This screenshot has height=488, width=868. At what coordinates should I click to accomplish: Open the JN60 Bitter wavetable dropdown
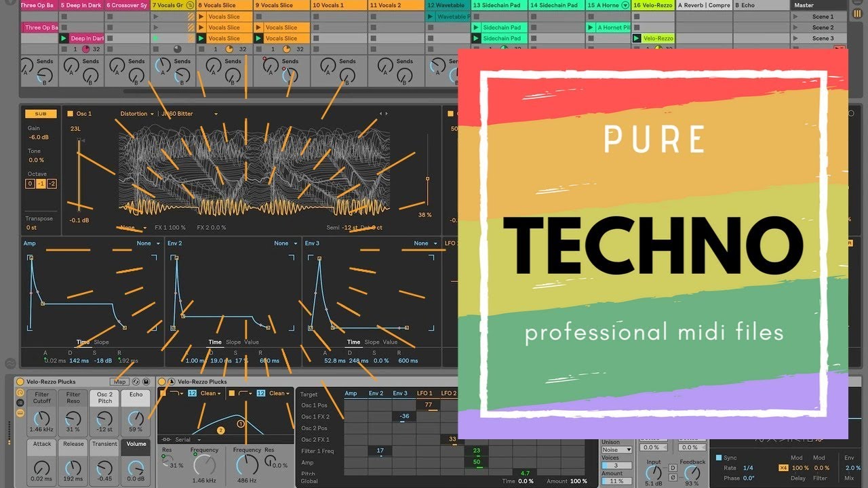pos(189,114)
